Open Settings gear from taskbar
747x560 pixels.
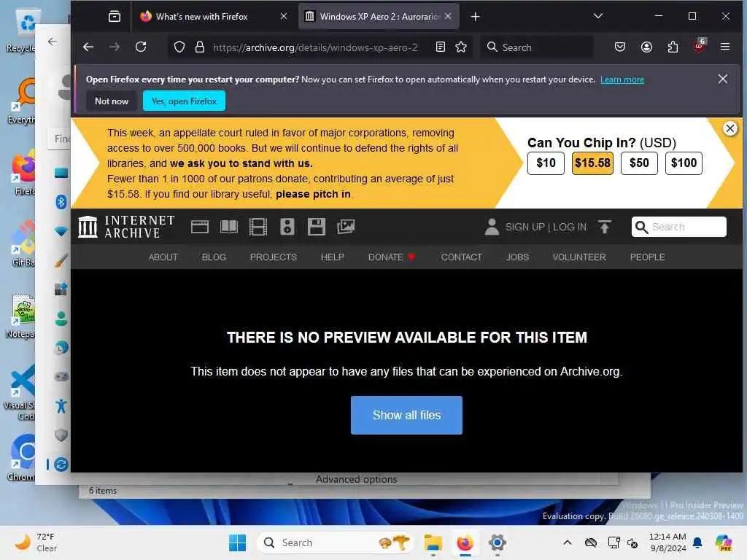[496, 542]
